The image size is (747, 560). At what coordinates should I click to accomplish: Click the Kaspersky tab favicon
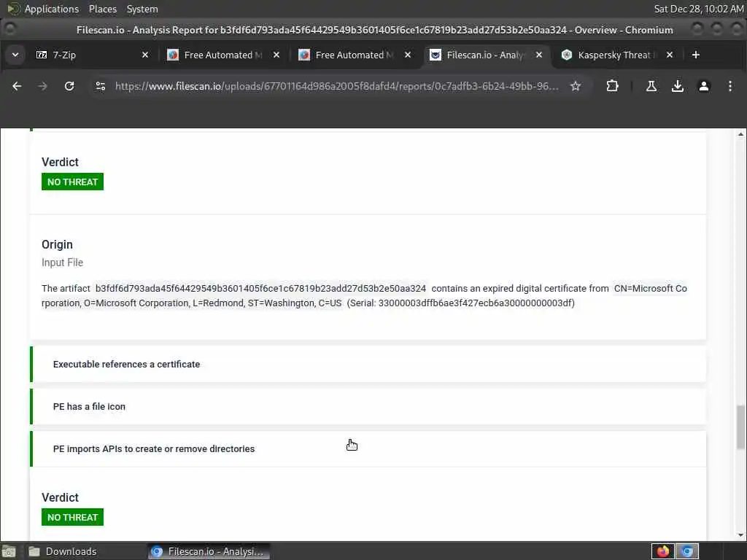tap(566, 55)
